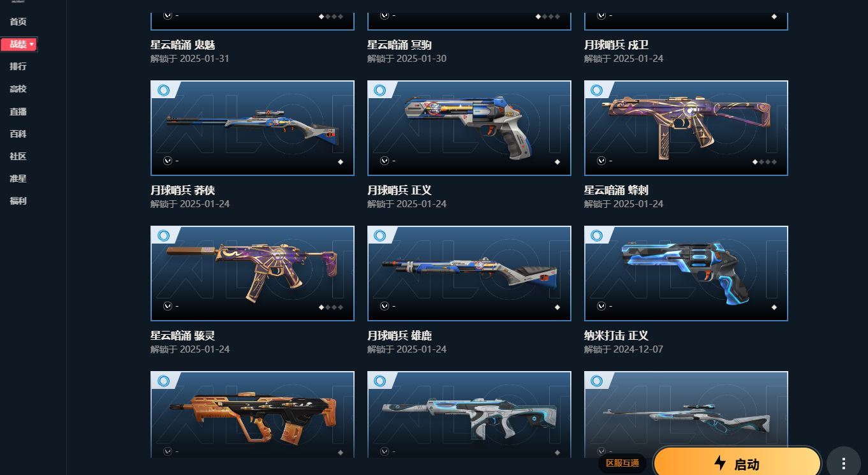
Task: Click circle badge icon on 月球哨兵 雄鹿 card
Action: pos(380,236)
